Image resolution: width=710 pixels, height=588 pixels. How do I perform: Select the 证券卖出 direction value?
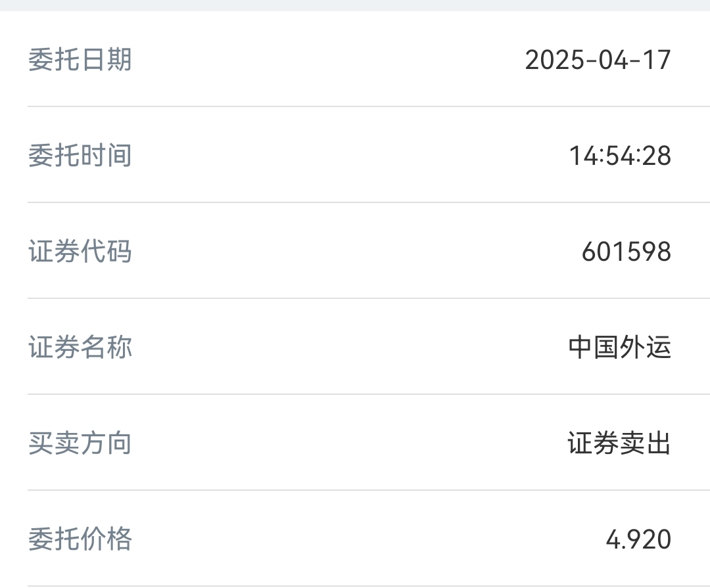tap(619, 443)
